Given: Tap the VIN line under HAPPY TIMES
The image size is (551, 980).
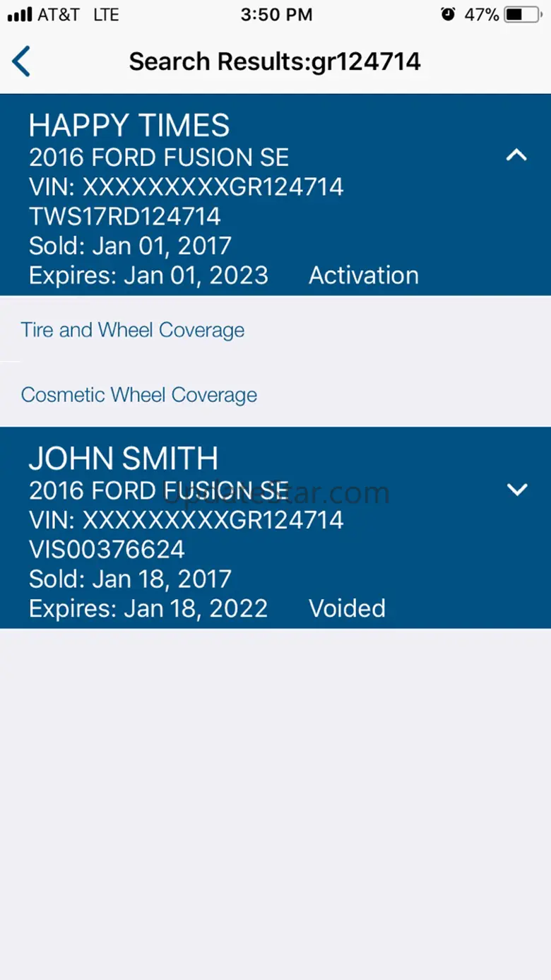Looking at the screenshot, I should (x=186, y=187).
